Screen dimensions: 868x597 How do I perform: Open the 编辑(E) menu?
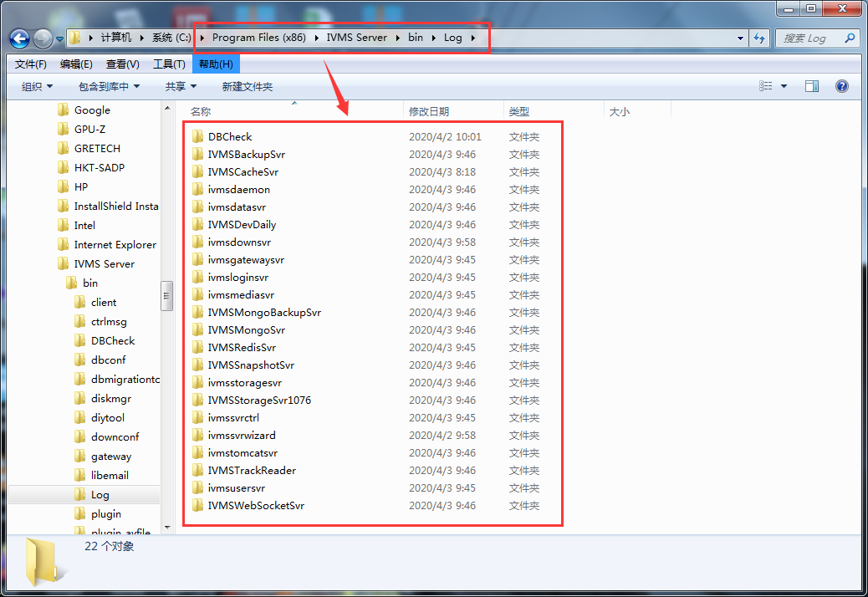76,64
